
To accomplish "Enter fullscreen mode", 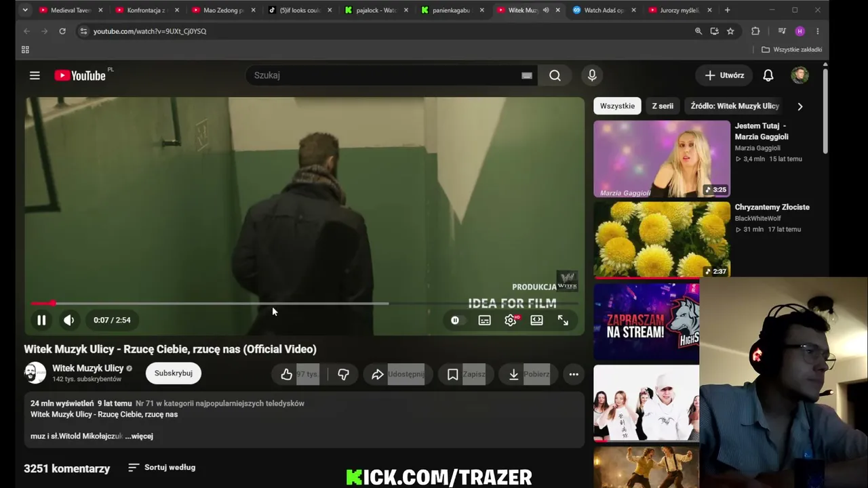I will [563, 320].
